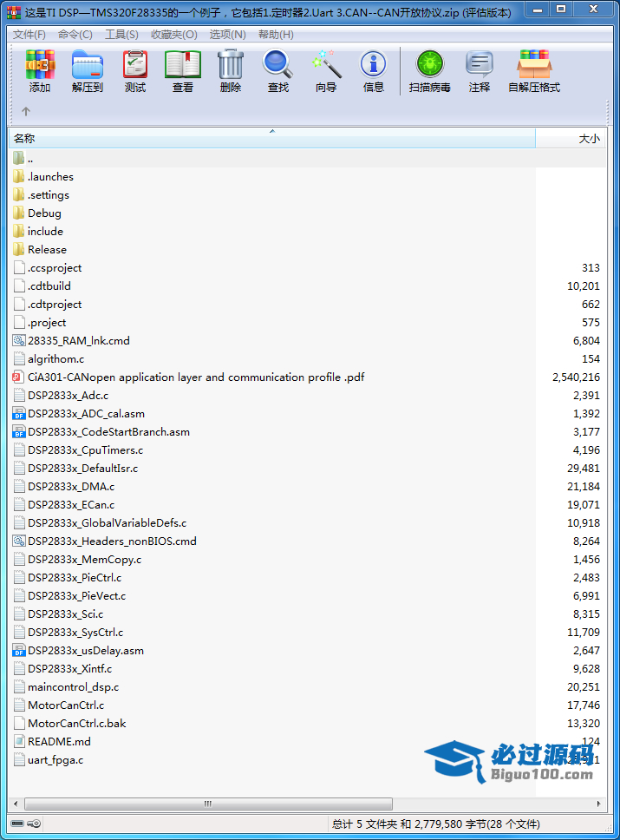620x840 pixels.
Task: Select the .settings folder row
Action: [x=308, y=194]
